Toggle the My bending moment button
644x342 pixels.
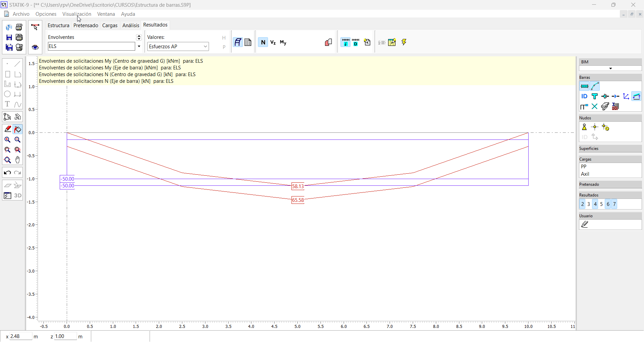[283, 42]
